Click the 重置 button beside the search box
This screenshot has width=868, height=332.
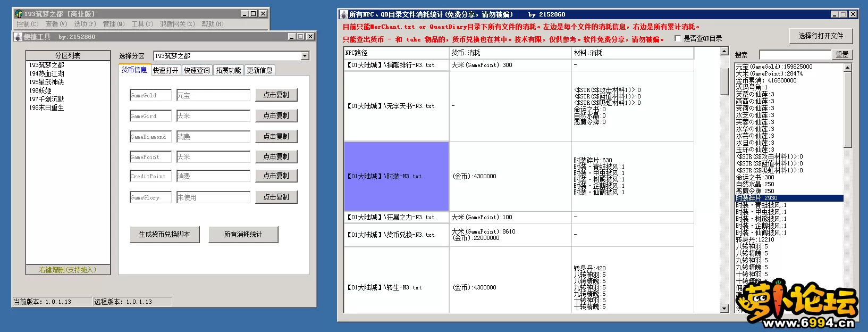point(842,54)
